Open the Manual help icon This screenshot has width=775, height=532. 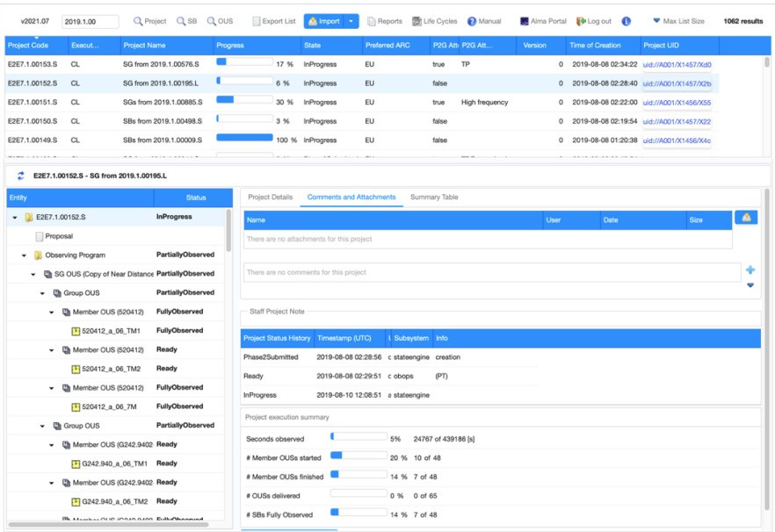click(472, 21)
